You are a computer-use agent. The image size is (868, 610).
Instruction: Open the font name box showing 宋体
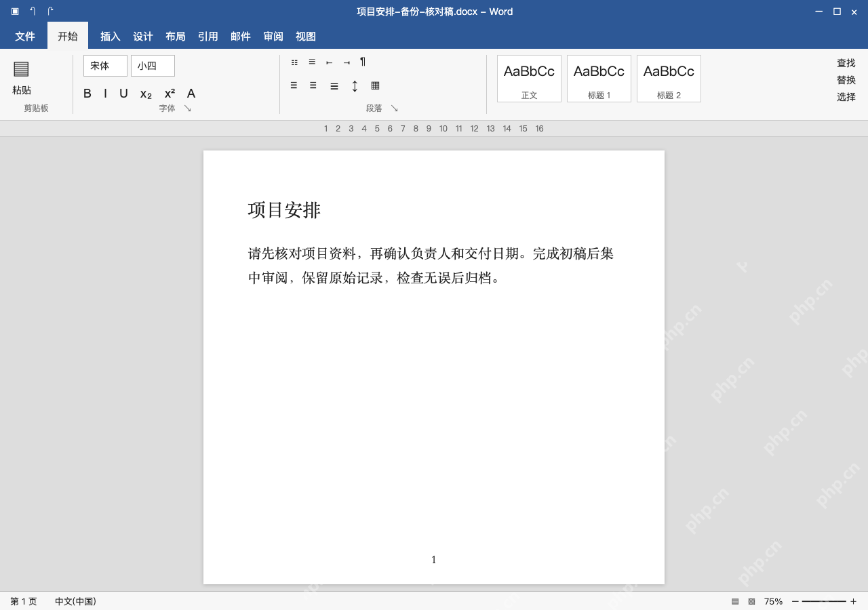105,66
